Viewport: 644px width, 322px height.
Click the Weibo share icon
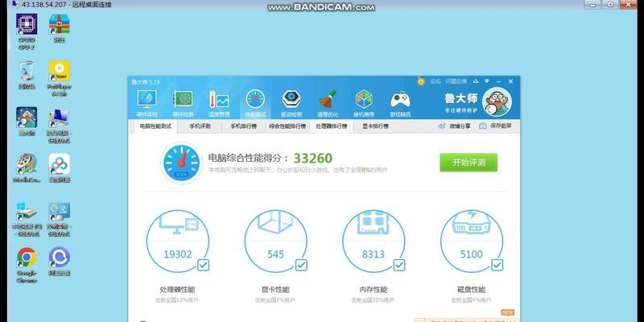click(442, 126)
